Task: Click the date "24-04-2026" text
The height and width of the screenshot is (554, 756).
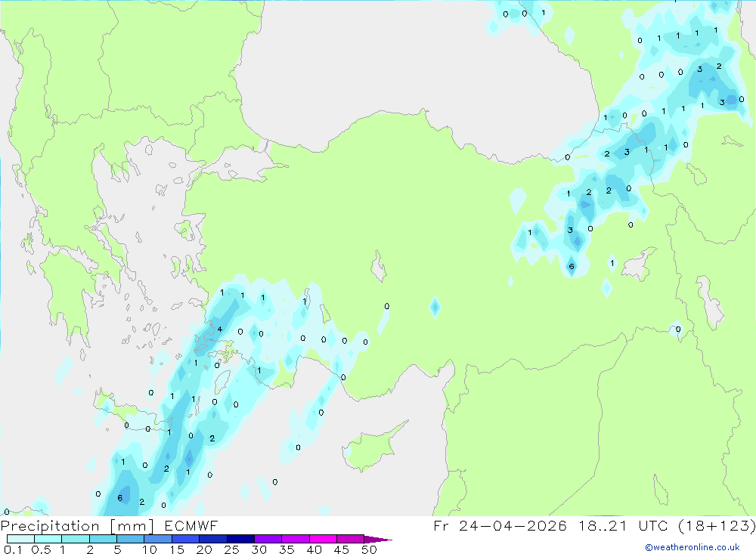Action: [x=513, y=525]
